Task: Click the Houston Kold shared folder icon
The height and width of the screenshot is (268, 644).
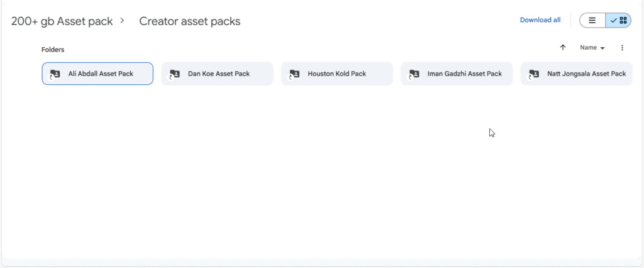Action: click(x=294, y=74)
